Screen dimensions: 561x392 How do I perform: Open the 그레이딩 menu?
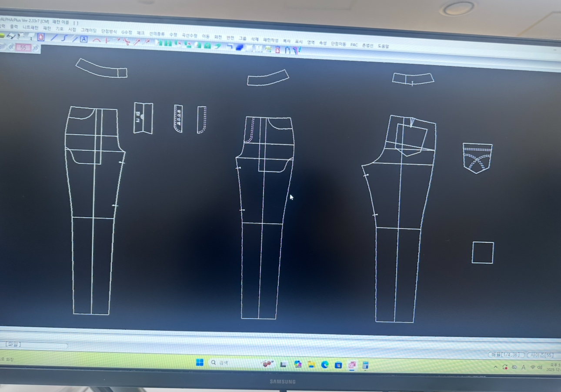coord(89,30)
